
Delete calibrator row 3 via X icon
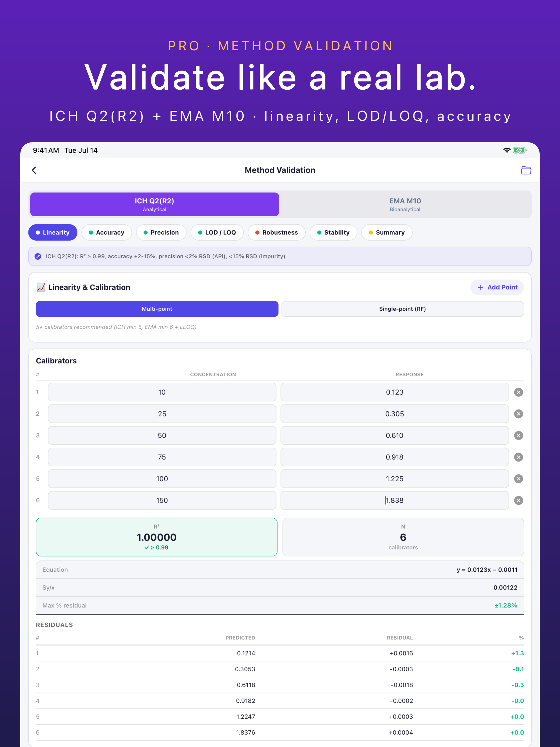(x=518, y=435)
